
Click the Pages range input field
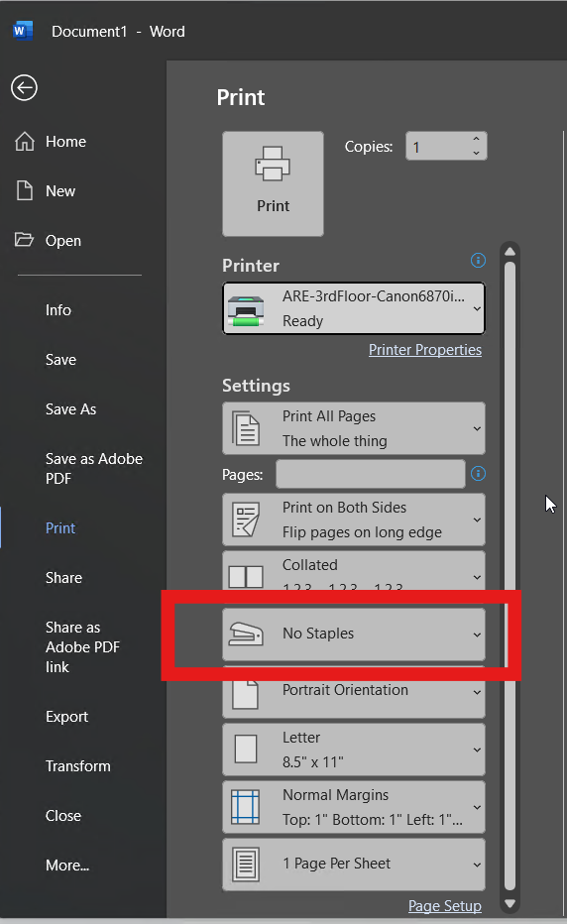[x=370, y=474]
